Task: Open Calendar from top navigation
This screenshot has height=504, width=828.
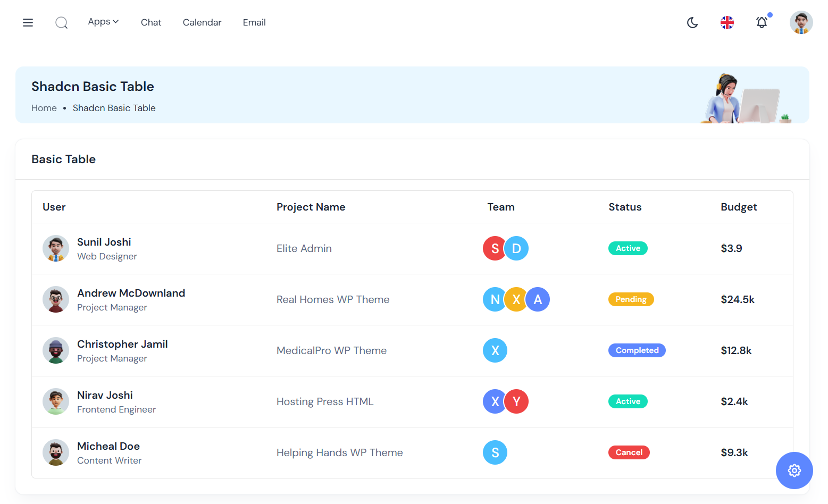Action: pyautogui.click(x=202, y=22)
